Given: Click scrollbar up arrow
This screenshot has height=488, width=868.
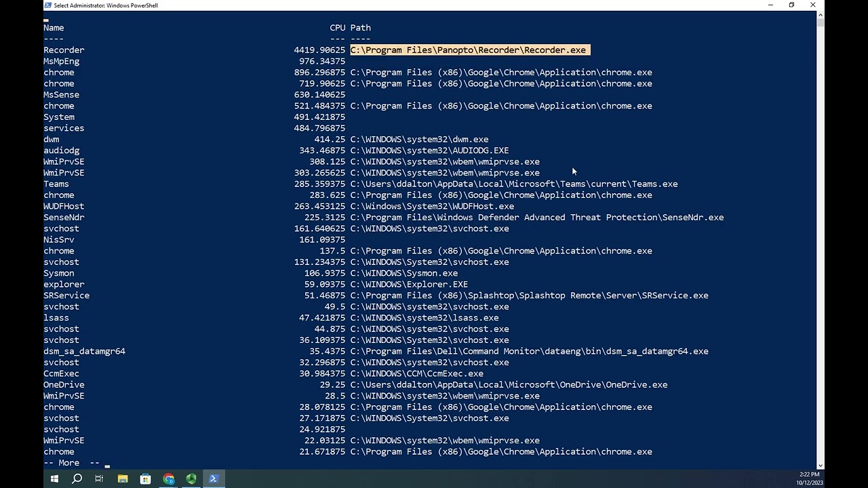Looking at the screenshot, I should (821, 14).
